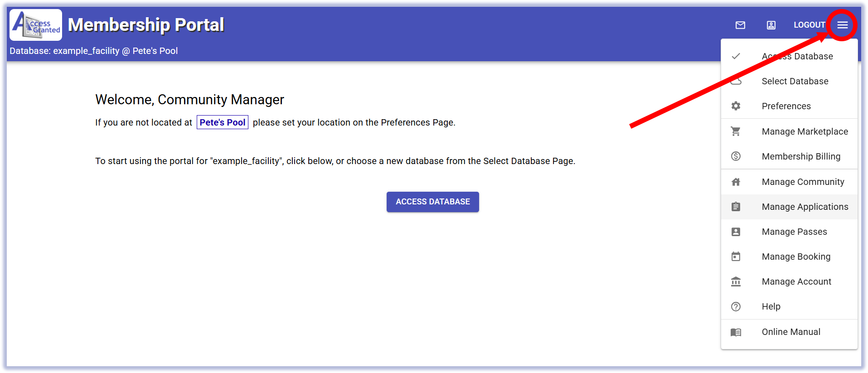Screen dimensions: 868x373
Task: Open Manage Applications menu item
Action: [x=805, y=207]
